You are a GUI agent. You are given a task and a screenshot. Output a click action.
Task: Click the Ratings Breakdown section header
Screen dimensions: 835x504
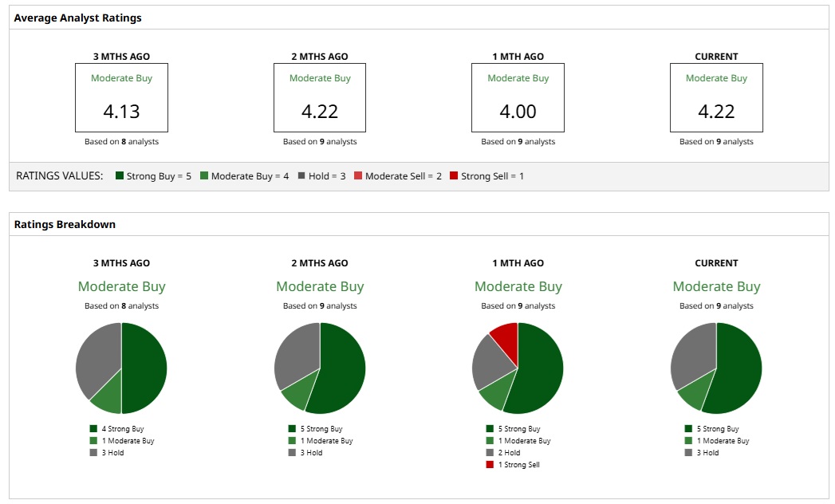point(65,224)
